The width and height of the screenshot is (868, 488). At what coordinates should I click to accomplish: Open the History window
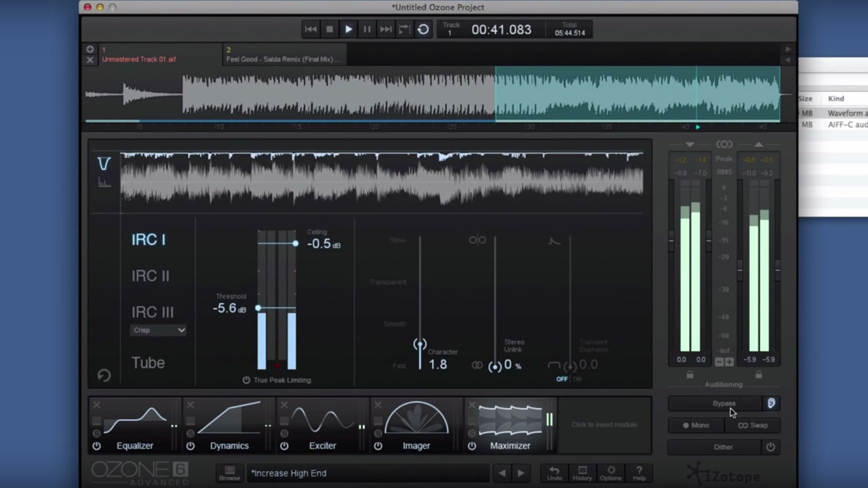(x=582, y=473)
